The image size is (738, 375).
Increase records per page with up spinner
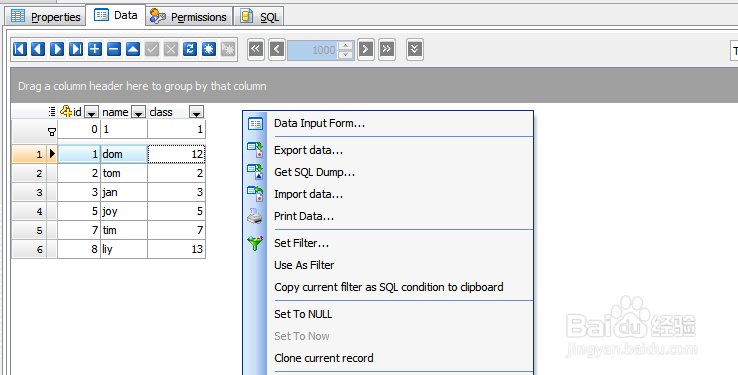coord(345,45)
